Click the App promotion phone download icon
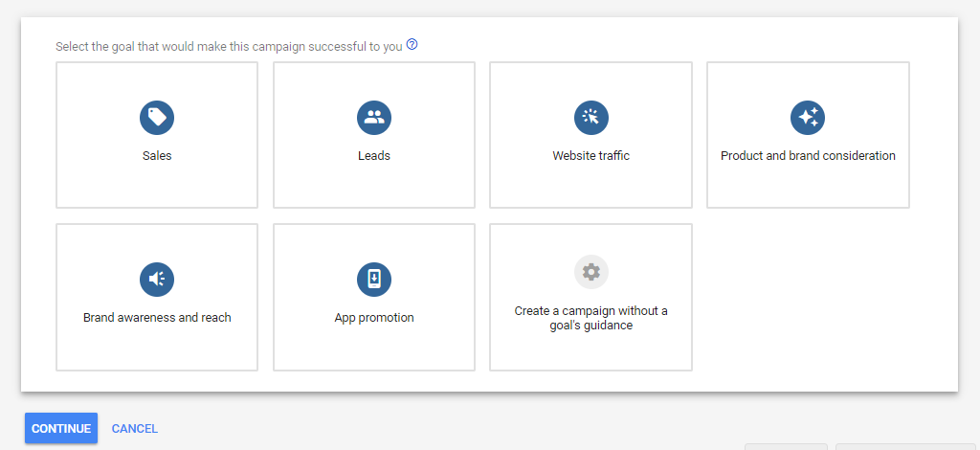Image resolution: width=980 pixels, height=450 pixels. 374,280
